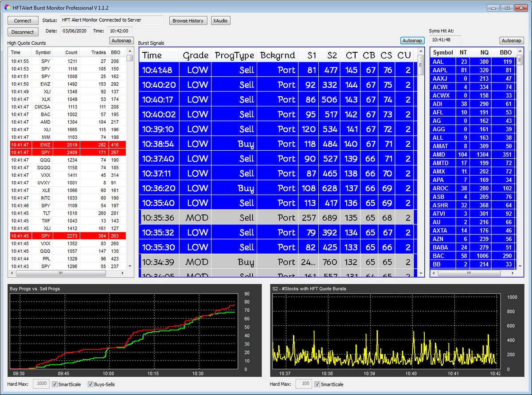The height and width of the screenshot is (395, 532).
Task: Click the Bckgrnd column header
Action: point(278,55)
